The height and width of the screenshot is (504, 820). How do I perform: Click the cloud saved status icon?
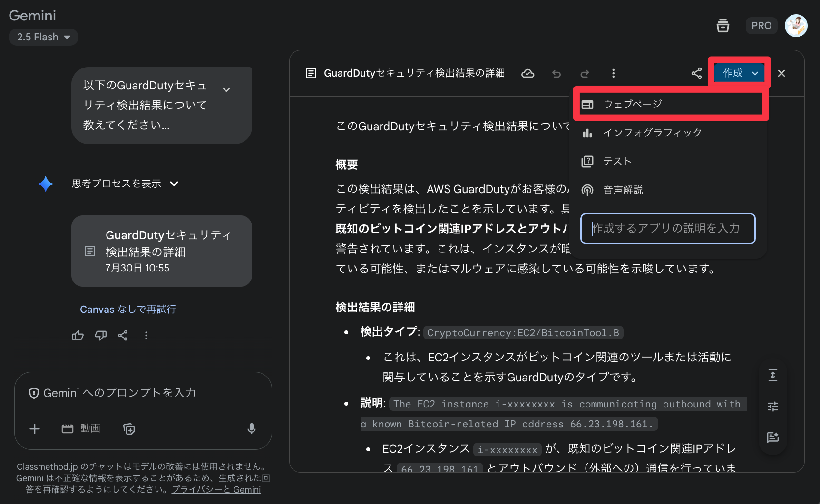click(x=527, y=73)
